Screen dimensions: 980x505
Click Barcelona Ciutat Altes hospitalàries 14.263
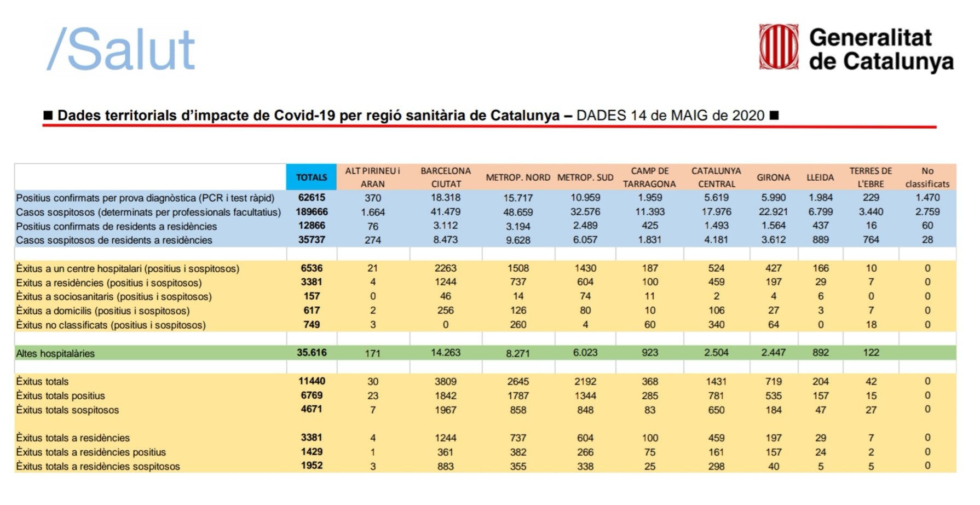[x=446, y=352]
